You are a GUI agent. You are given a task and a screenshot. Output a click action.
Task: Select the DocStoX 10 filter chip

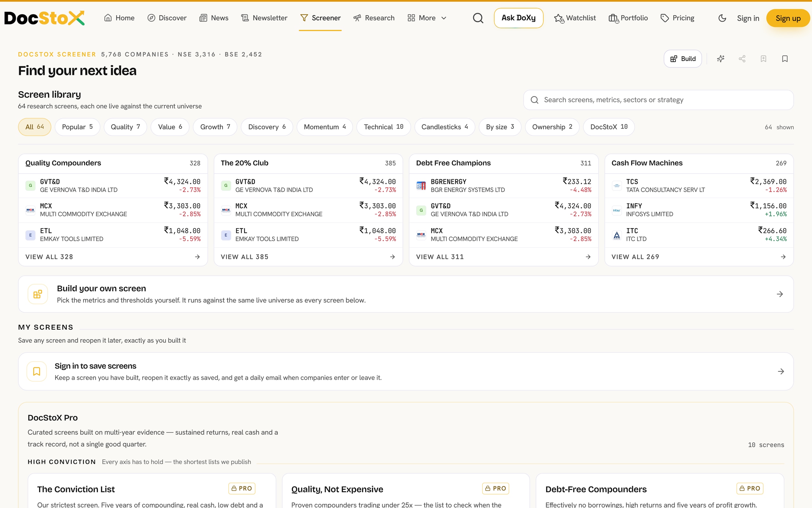[x=609, y=127]
